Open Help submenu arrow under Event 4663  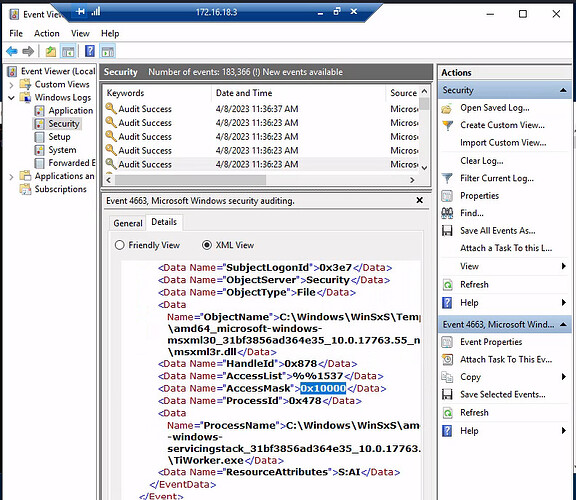pyautogui.click(x=564, y=430)
